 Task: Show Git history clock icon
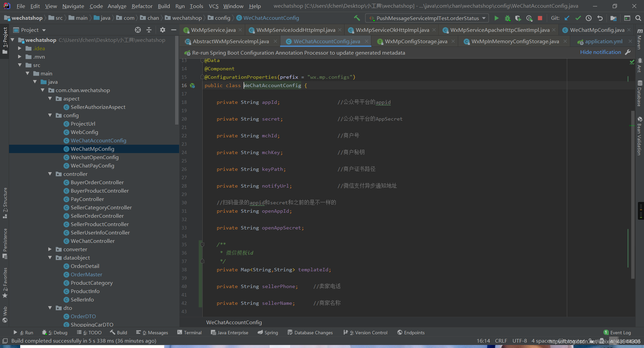point(589,18)
